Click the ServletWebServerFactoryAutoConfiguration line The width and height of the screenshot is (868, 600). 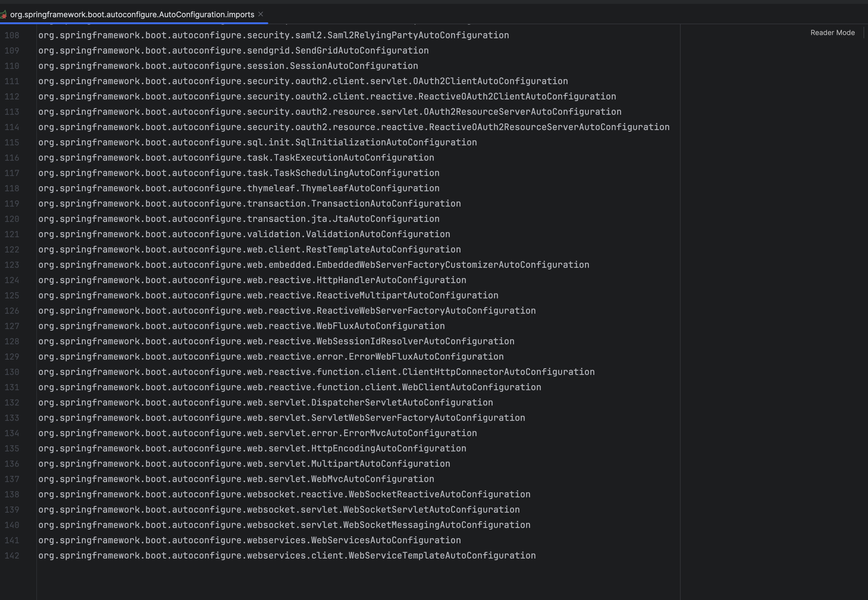pyautogui.click(x=281, y=418)
